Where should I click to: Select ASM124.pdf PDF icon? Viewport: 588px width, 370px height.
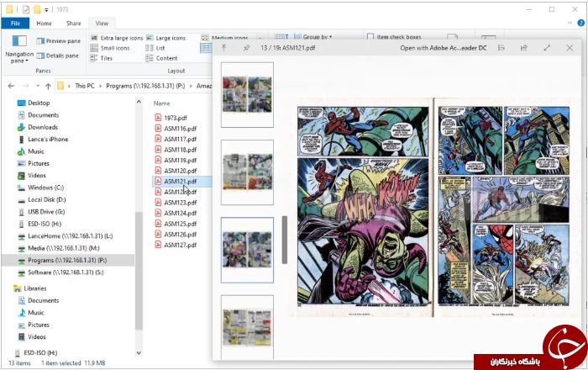click(x=158, y=213)
